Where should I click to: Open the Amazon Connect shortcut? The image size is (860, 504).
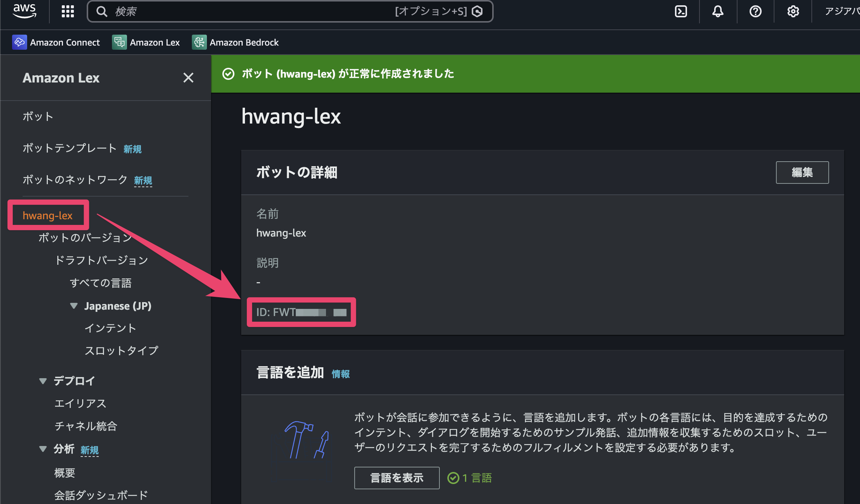click(x=57, y=42)
